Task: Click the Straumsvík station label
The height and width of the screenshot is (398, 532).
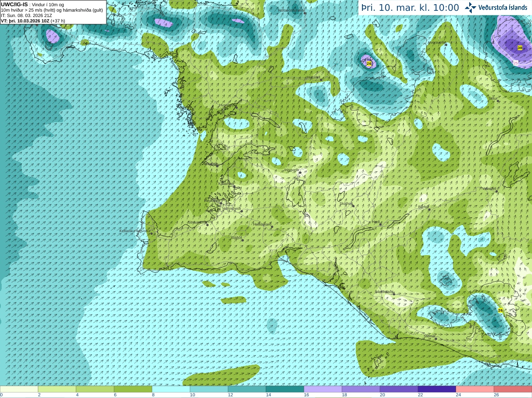Action: point(197,222)
